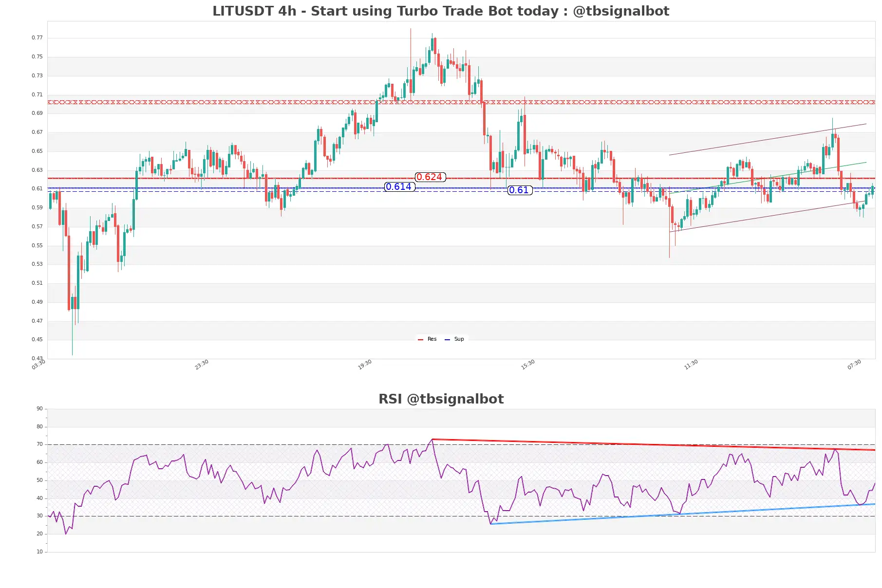The width and height of the screenshot is (882, 588).
Task: Click the 0.624 resistance label
Action: [x=430, y=177]
